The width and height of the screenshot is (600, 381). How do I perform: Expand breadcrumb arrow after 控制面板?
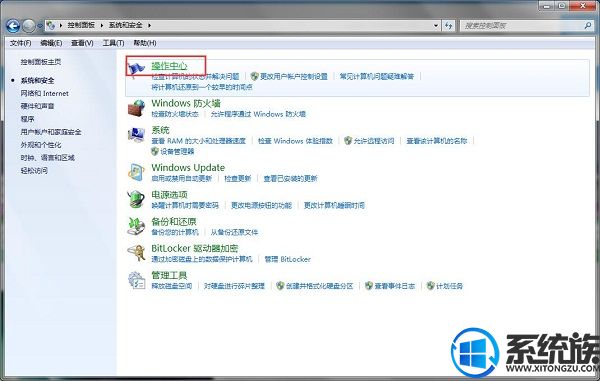[x=102, y=25]
